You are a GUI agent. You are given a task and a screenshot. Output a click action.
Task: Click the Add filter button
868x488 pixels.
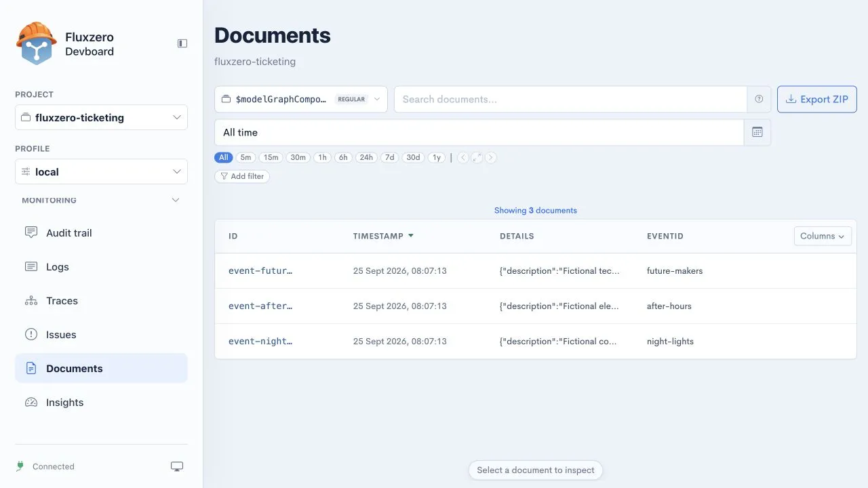click(242, 176)
